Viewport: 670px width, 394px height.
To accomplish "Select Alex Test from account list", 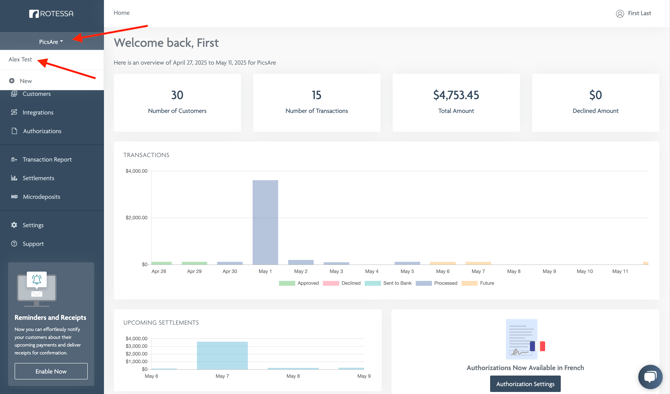I will 20,59.
